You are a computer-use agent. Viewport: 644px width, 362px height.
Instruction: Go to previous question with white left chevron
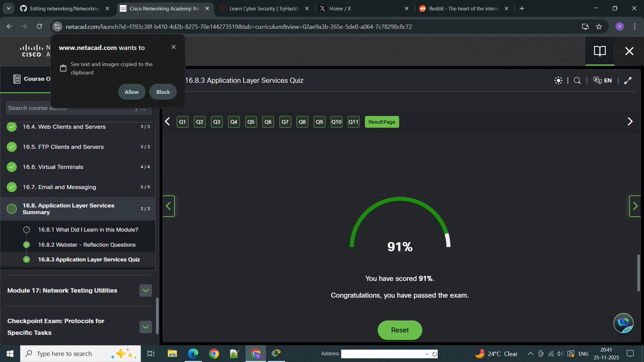pyautogui.click(x=167, y=121)
